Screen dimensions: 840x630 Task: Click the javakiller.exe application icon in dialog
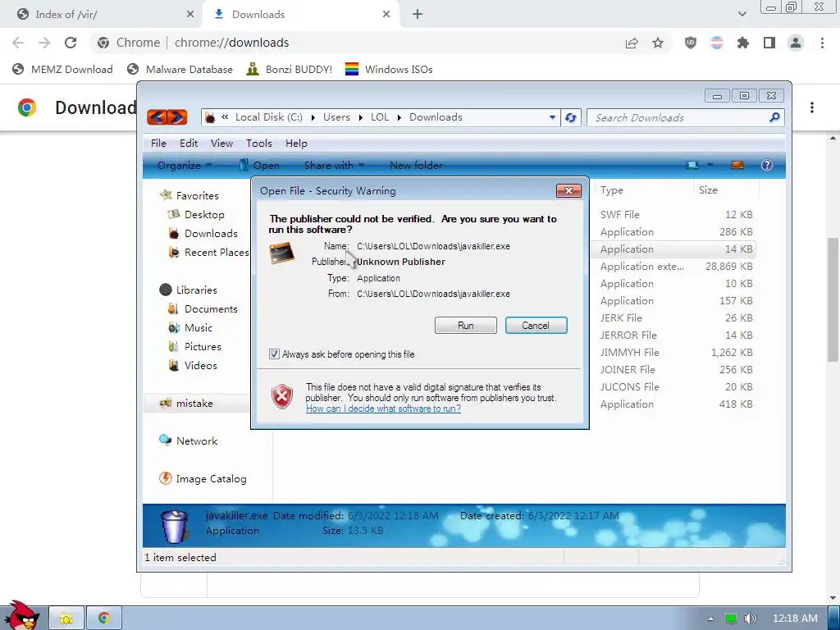(282, 253)
